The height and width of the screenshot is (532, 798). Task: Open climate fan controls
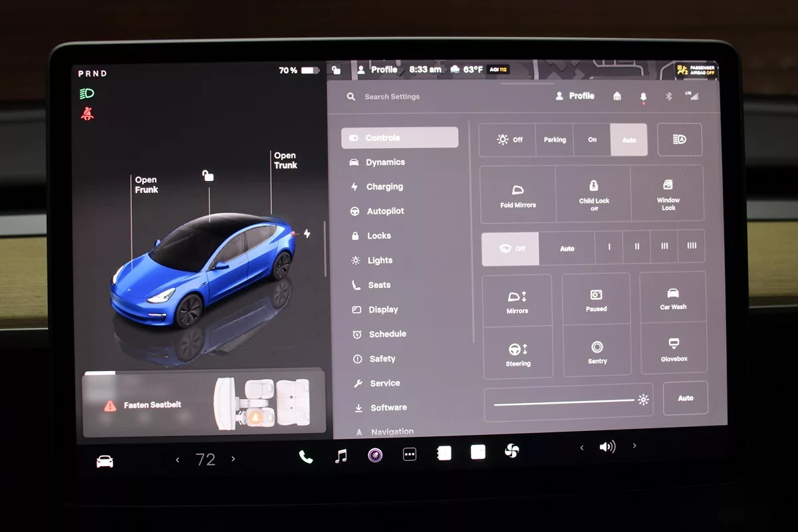511,452
